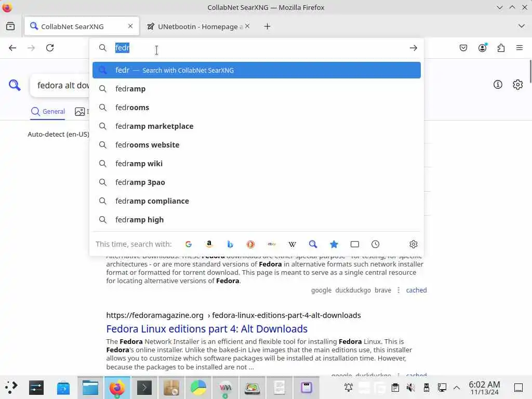Close the UNetbootin tab
532x399 pixels.
[247, 26]
